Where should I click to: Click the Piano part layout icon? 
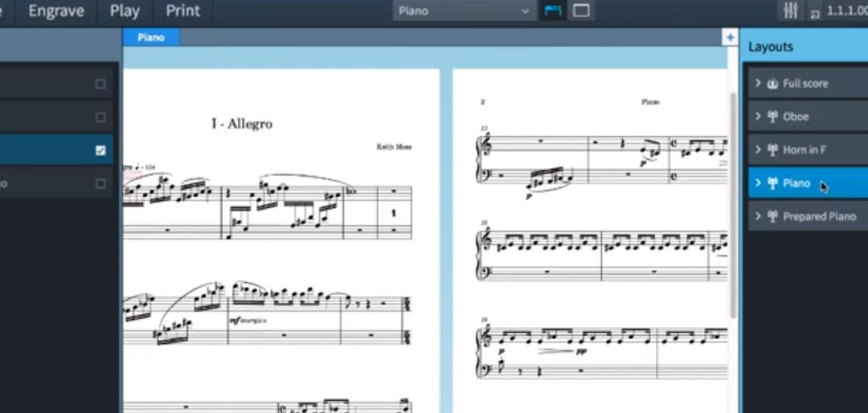click(x=773, y=183)
